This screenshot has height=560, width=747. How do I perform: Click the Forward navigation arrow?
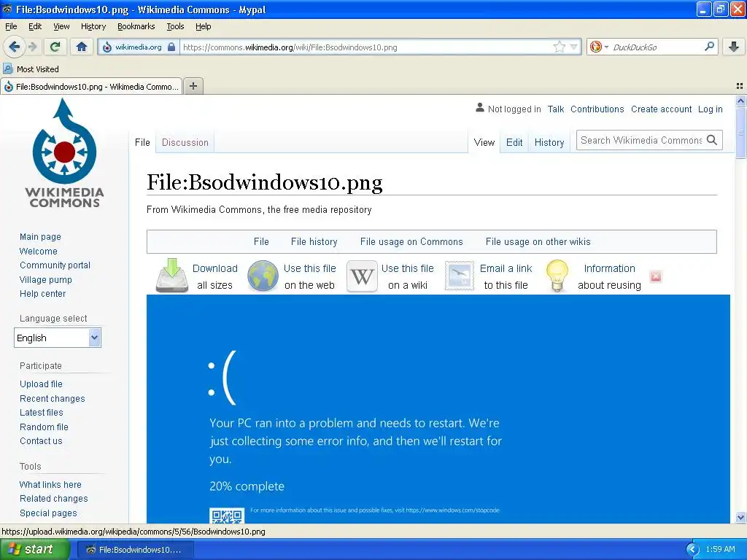[32, 47]
